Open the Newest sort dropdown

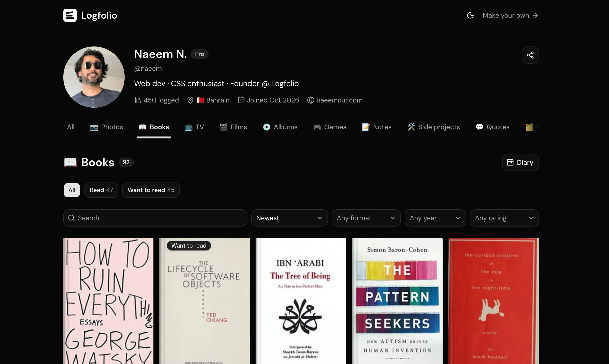pyautogui.click(x=289, y=218)
